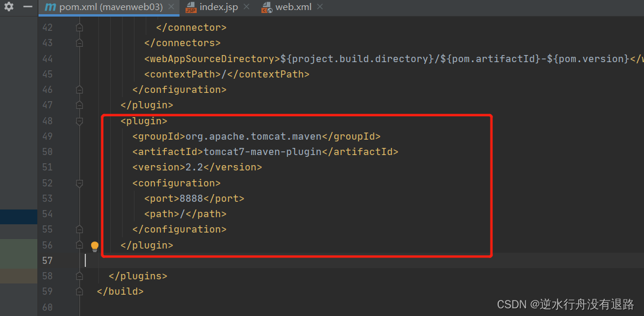Collapse fold marker at line 46
This screenshot has width=644, height=316.
tap(79, 89)
